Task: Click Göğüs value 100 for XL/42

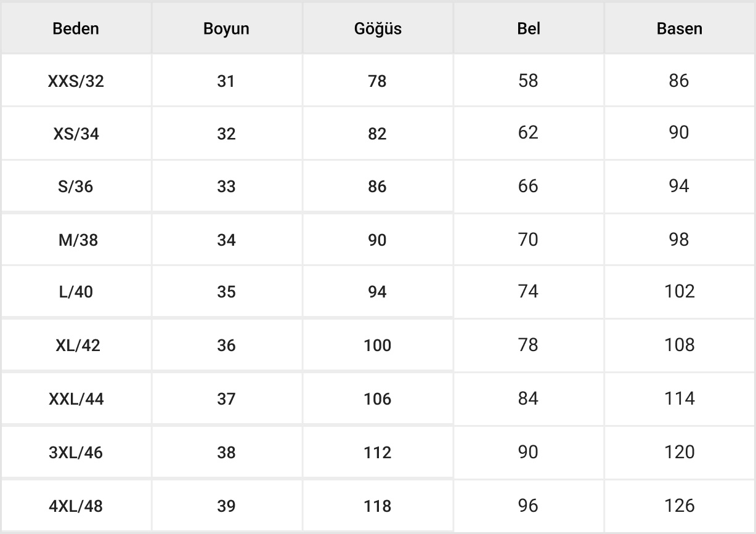Action: [x=377, y=346]
